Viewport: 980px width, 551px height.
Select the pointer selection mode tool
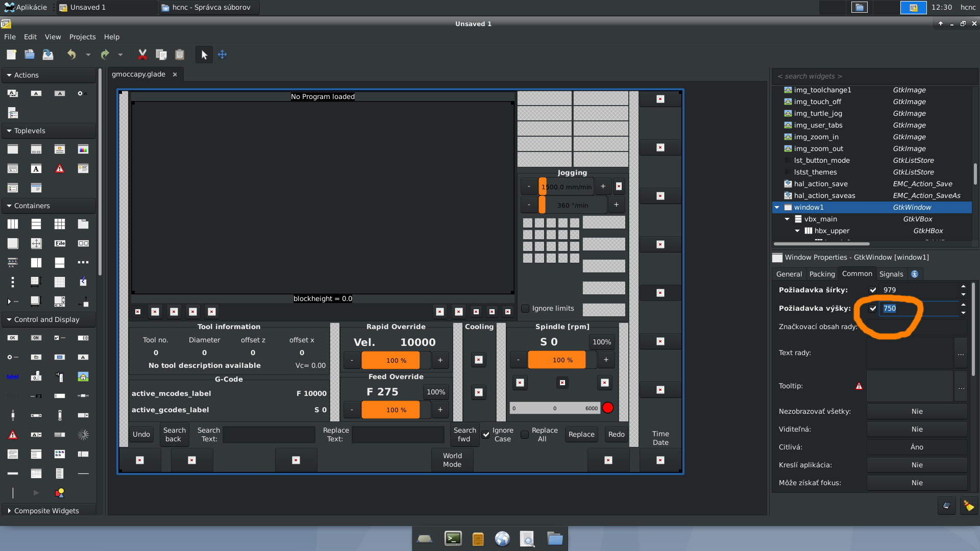click(x=204, y=55)
